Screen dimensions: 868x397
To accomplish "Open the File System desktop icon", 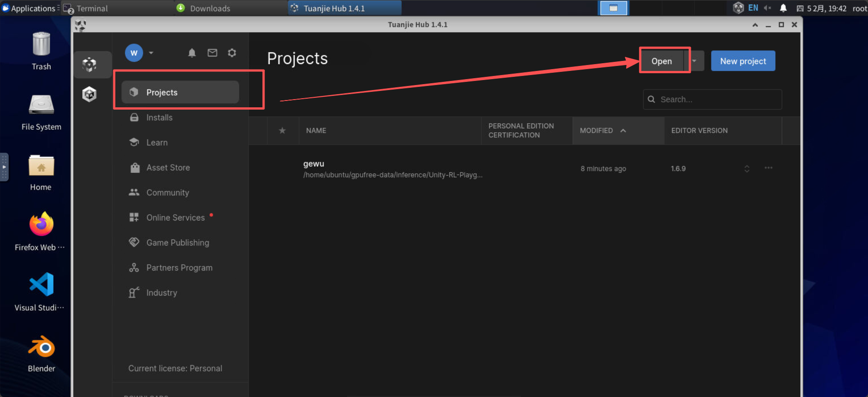I will click(x=41, y=105).
